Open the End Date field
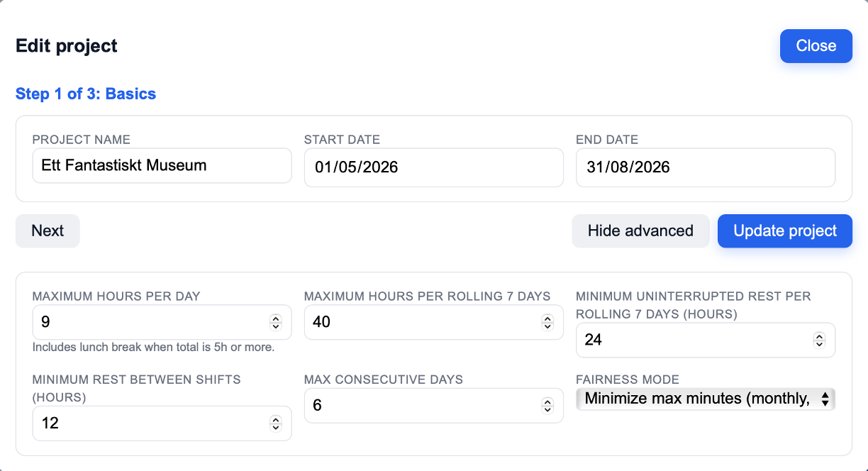 pos(705,167)
